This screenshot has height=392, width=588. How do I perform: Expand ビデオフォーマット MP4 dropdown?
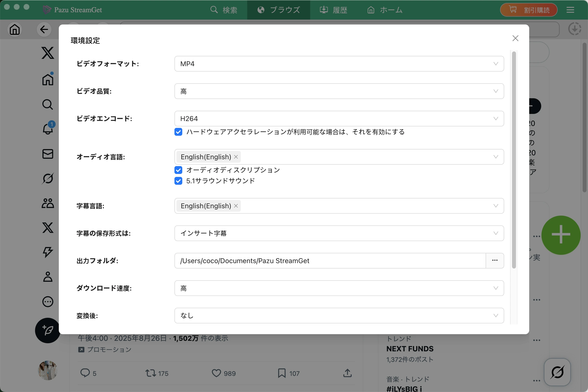pyautogui.click(x=339, y=64)
